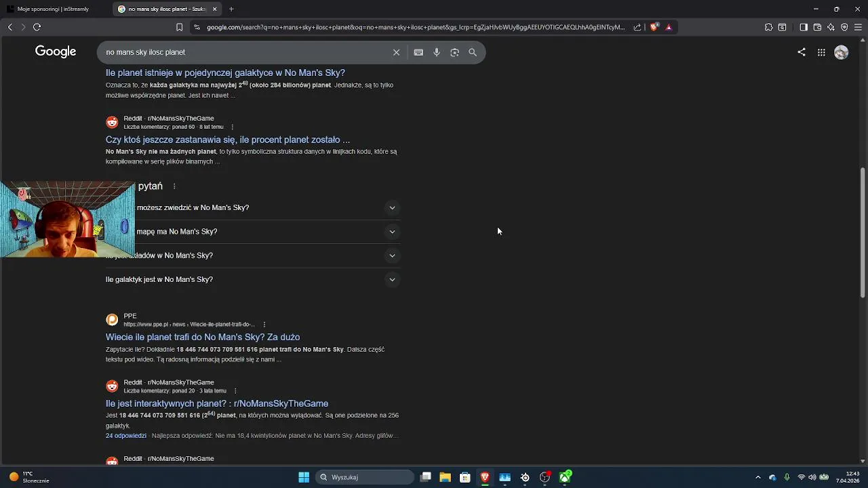Clear the search query with the X
Screen dimensions: 868x488
point(397,52)
